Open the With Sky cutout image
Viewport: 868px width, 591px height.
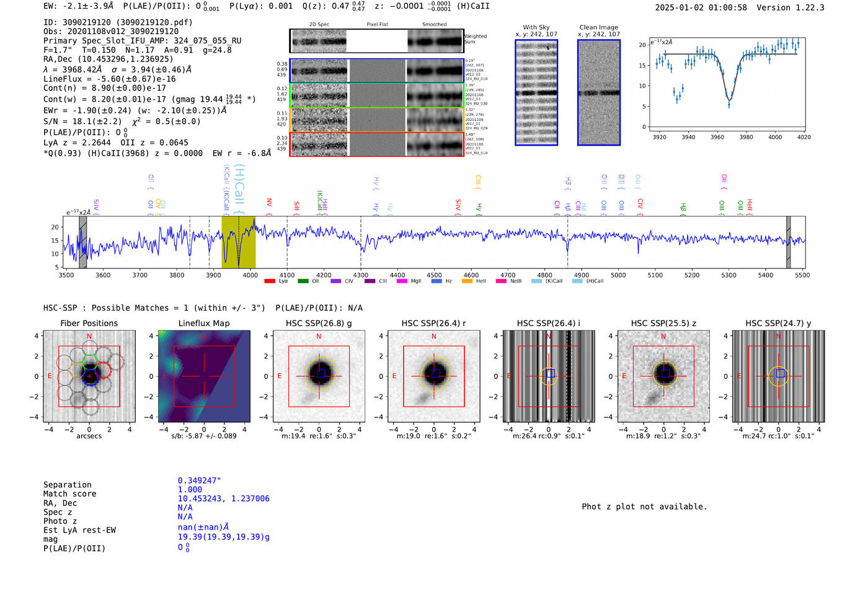tap(536, 92)
